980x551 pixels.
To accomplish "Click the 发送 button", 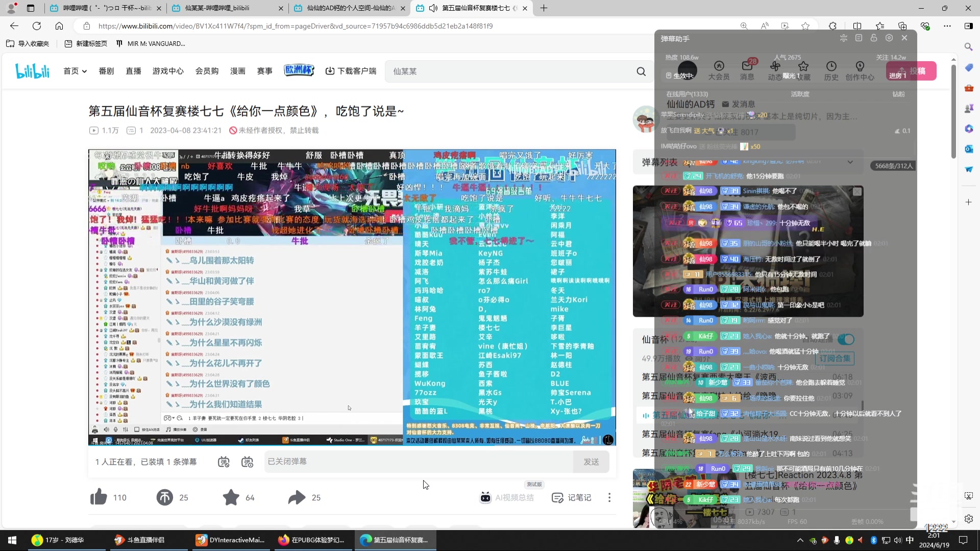I will pyautogui.click(x=591, y=462).
